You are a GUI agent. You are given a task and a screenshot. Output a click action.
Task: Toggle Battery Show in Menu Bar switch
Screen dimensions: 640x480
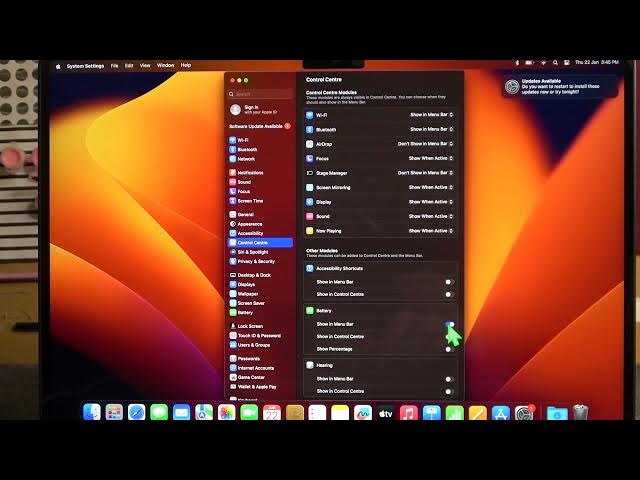449,324
